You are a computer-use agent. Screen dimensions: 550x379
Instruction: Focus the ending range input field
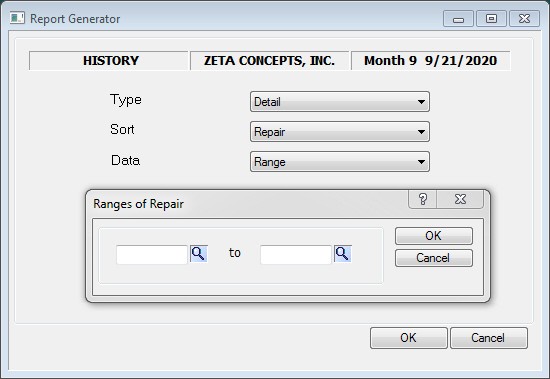(x=296, y=254)
